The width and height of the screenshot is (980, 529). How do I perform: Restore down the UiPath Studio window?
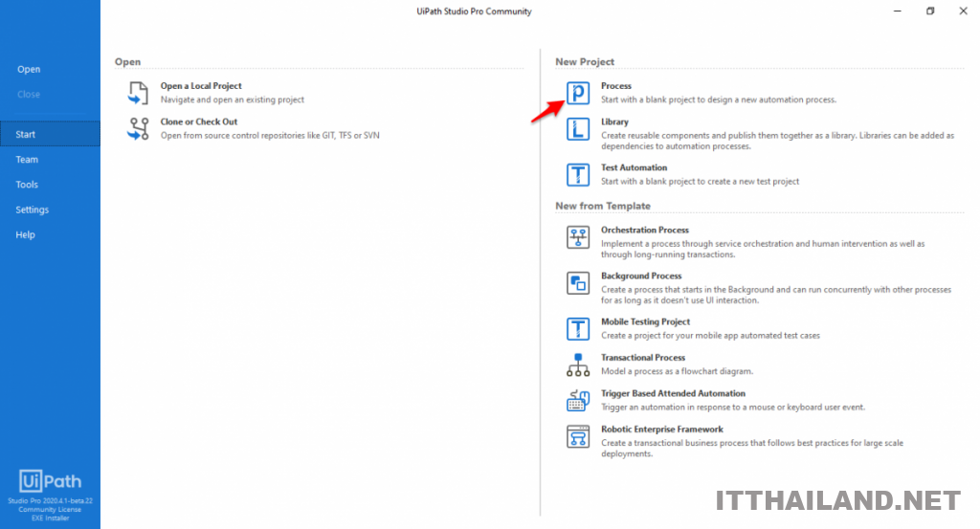930,11
